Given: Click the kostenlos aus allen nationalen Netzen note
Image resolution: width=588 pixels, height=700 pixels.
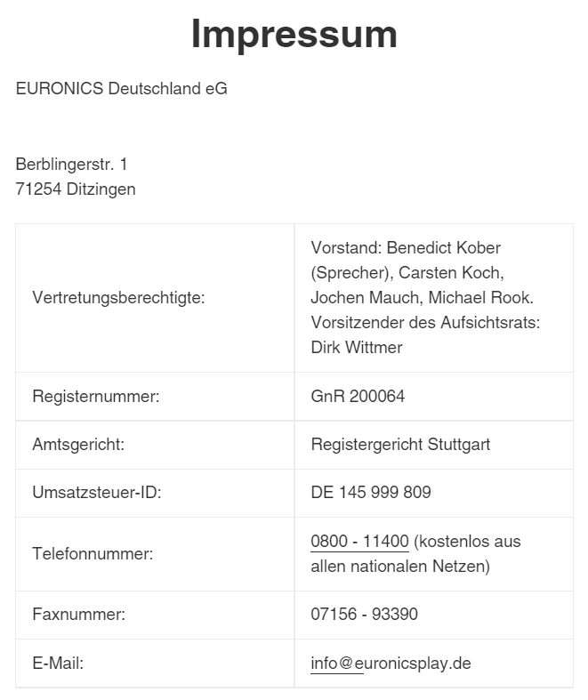Looking at the screenshot, I should pyautogui.click(x=415, y=554).
